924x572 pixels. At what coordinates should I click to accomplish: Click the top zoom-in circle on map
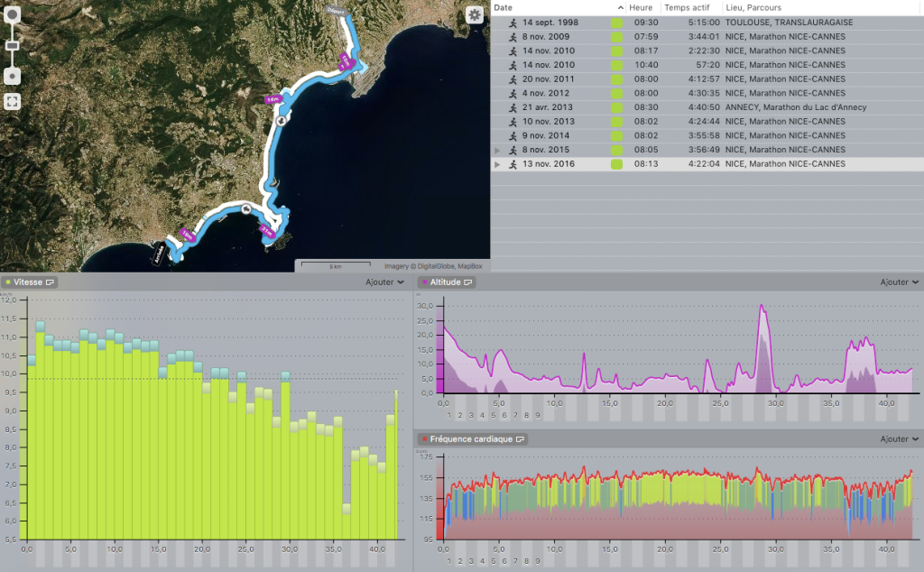13,16
